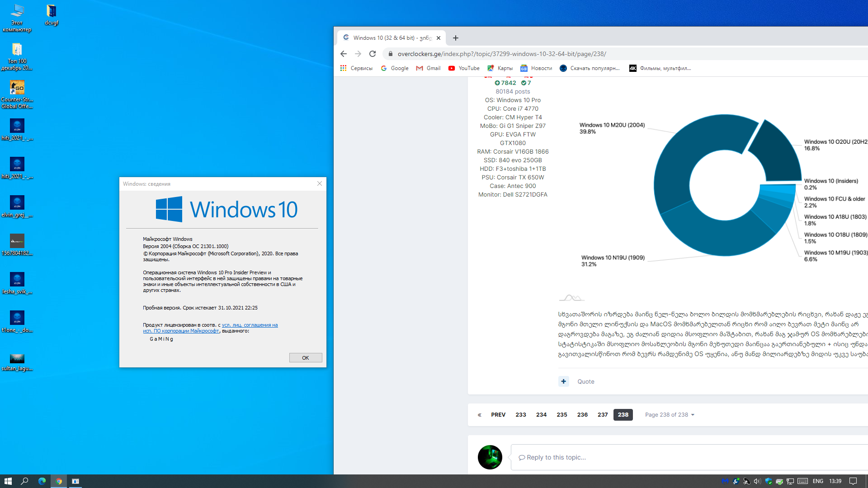Click the Windows Start button
868x488 pixels.
[8, 481]
